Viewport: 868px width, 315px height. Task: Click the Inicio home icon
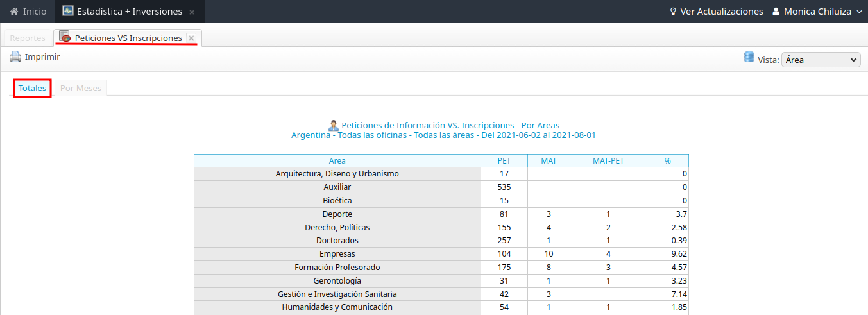(13, 12)
